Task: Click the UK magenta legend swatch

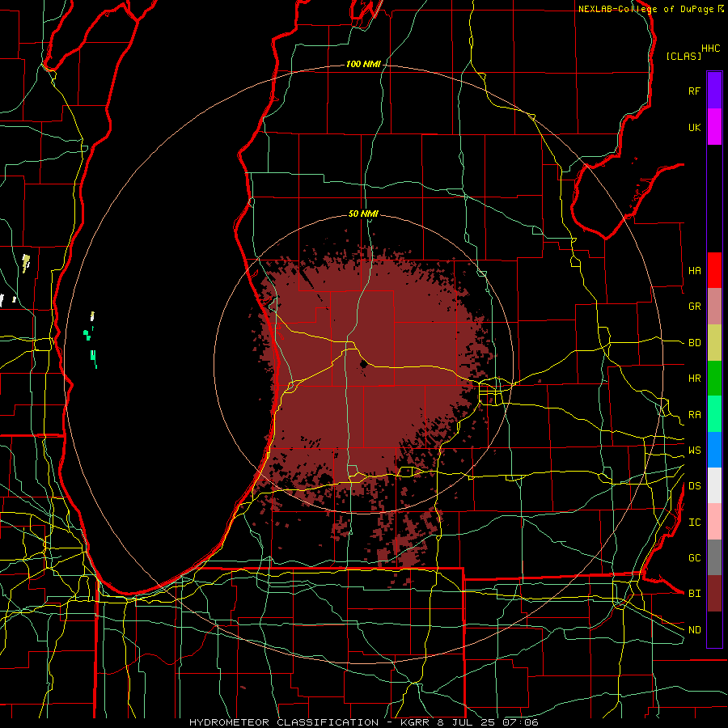Action: [x=714, y=127]
